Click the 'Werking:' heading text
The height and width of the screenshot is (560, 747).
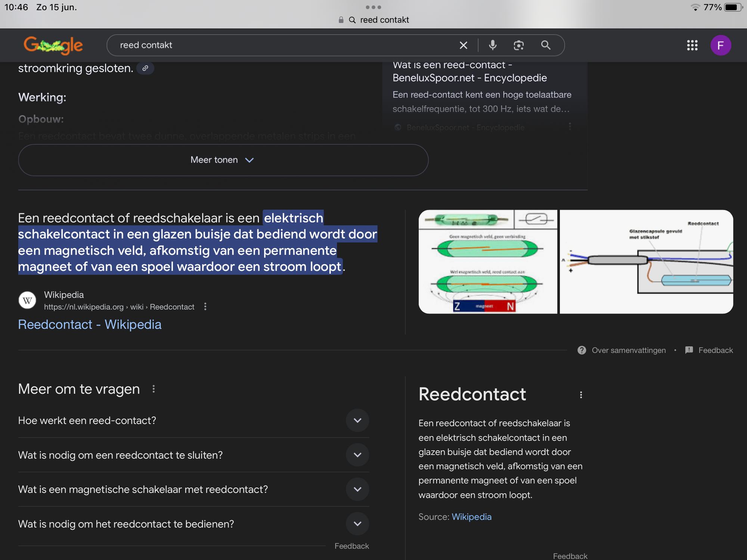click(42, 97)
